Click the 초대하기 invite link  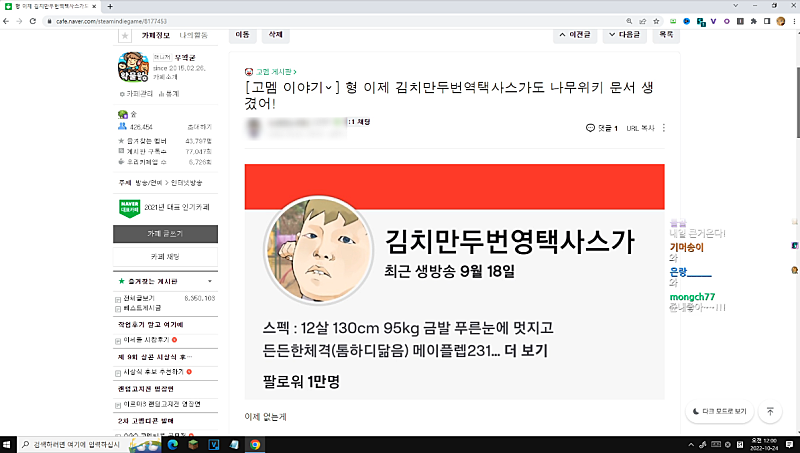click(199, 127)
